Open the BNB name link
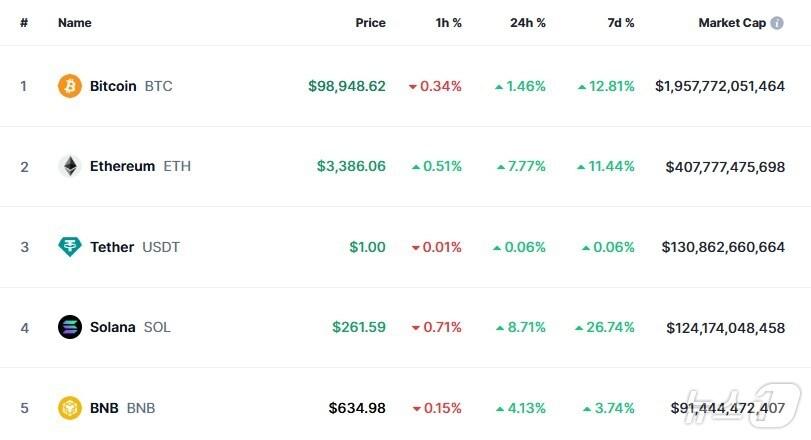Viewport: 811px width, 440px height. tap(104, 408)
